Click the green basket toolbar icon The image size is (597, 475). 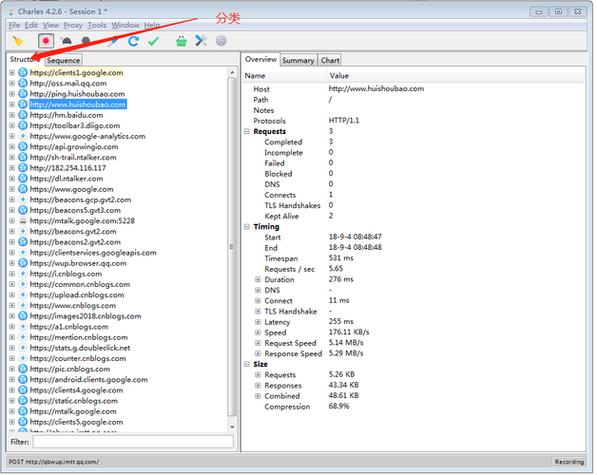[181, 41]
